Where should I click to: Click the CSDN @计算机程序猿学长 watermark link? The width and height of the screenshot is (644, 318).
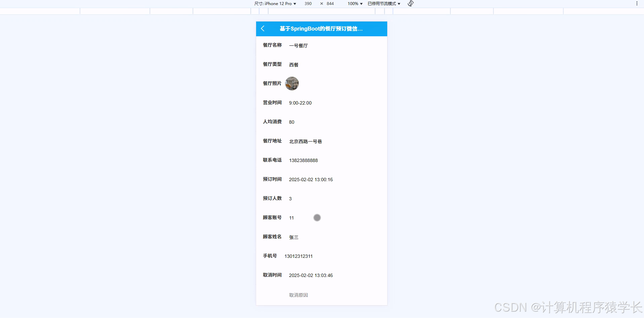coord(568,307)
